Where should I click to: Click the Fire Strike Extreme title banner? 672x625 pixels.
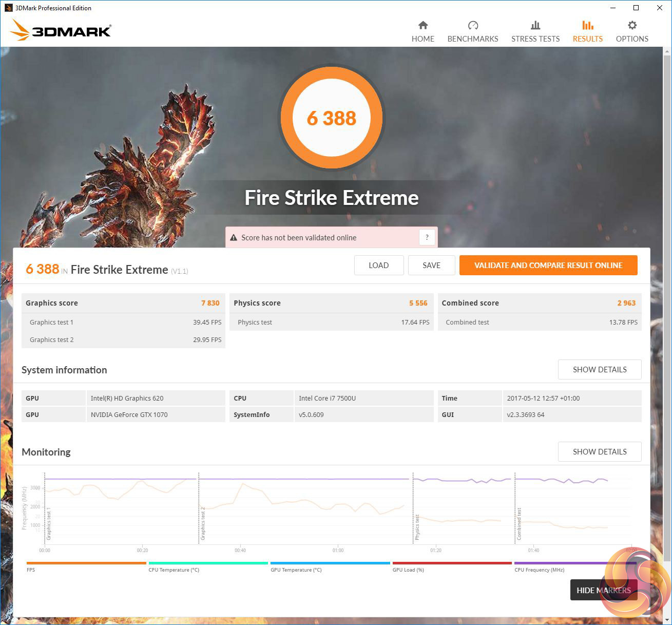[332, 198]
